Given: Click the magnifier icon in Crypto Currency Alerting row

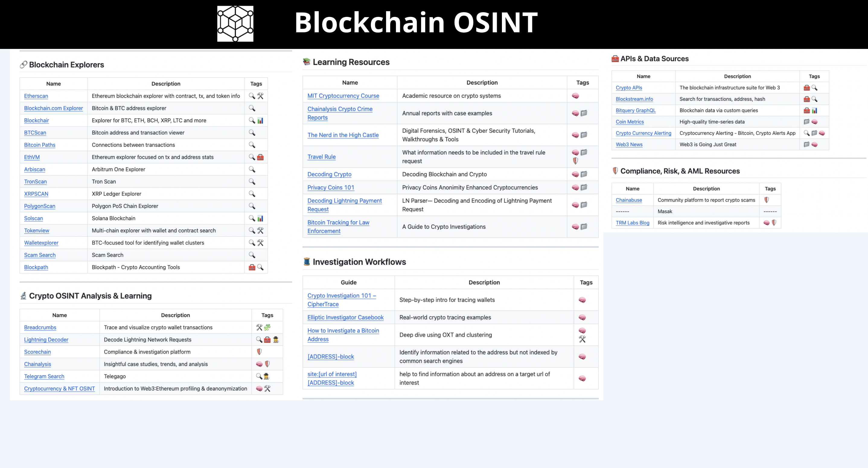Looking at the screenshot, I should (x=807, y=133).
